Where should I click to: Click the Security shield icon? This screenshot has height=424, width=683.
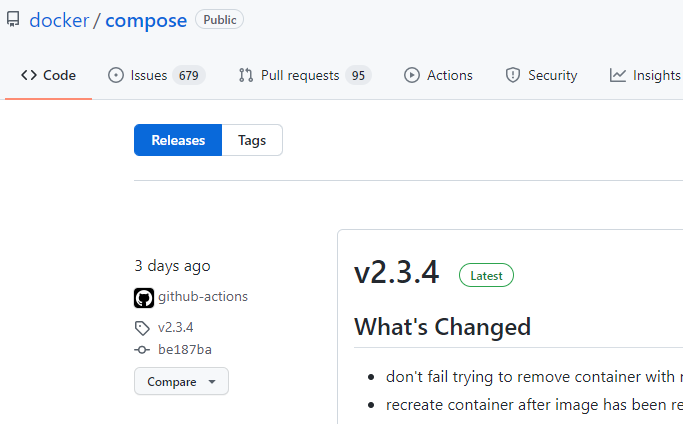pyautogui.click(x=513, y=75)
